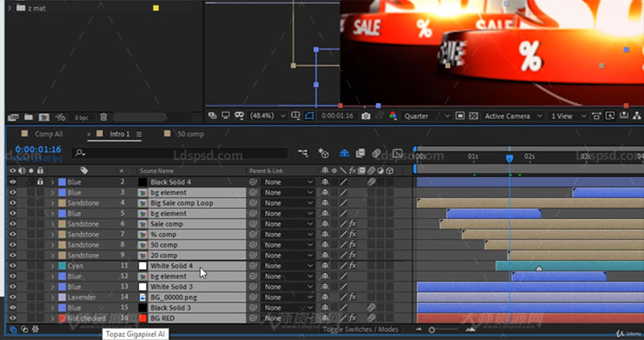Viewport: 644px width, 340px height.
Task: Open the 1 View layout dropdown
Action: pos(568,116)
